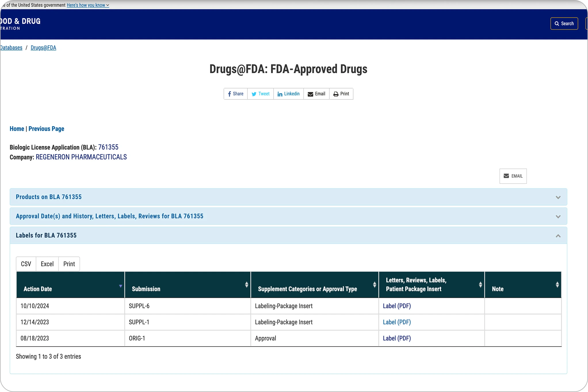Select the 08/18/2023 action date cell
Viewport: 588px width, 392px height.
pos(70,338)
